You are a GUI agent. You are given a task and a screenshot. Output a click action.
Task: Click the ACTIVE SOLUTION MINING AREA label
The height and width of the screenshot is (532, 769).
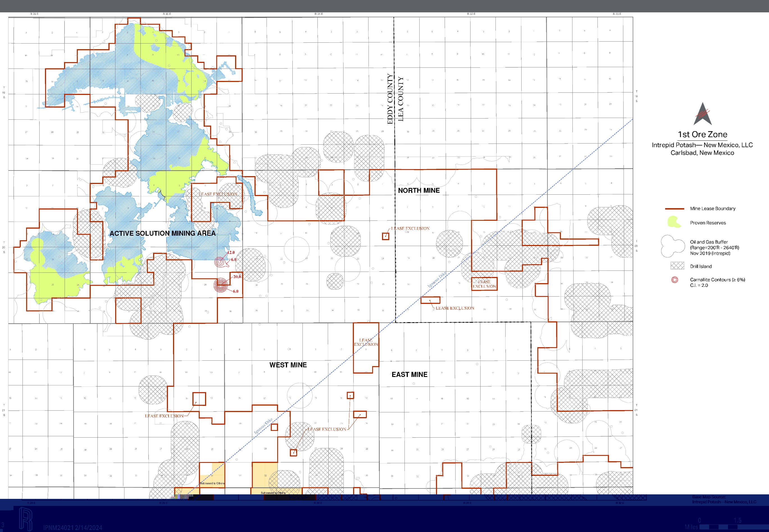(163, 233)
